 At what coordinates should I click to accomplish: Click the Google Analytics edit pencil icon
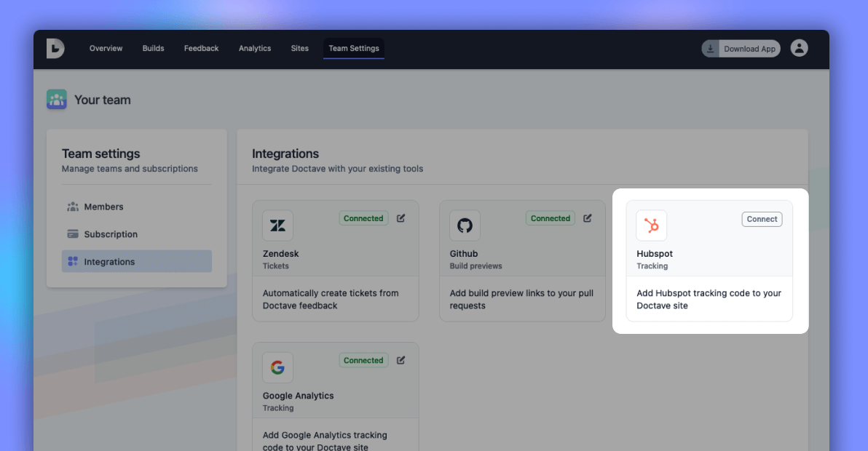pos(401,359)
